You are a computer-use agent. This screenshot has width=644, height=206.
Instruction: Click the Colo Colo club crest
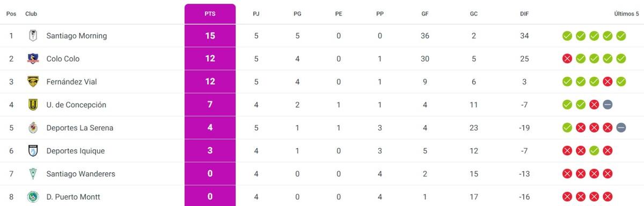pyautogui.click(x=33, y=59)
